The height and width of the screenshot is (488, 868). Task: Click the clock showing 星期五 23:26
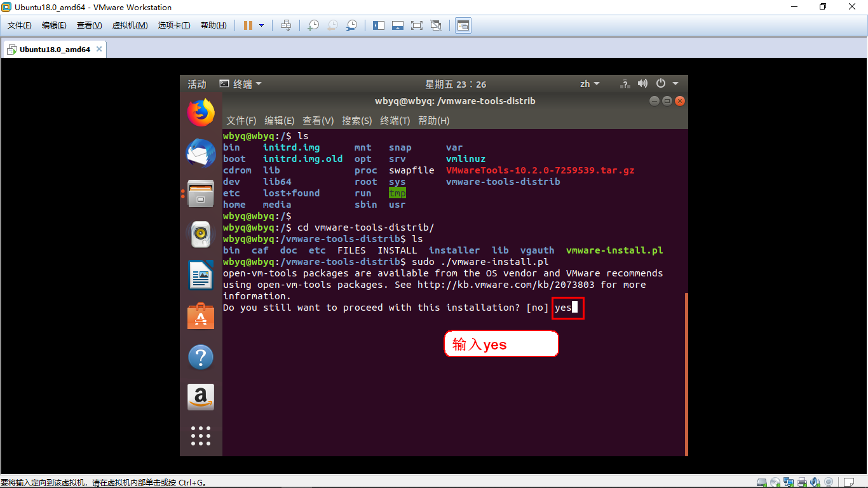456,84
